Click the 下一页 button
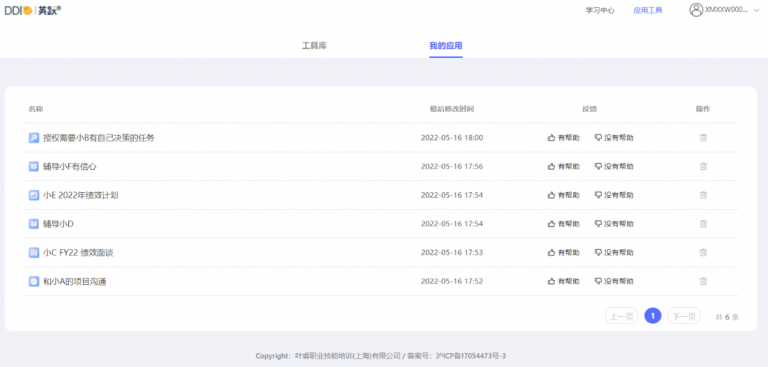 pyautogui.click(x=684, y=316)
